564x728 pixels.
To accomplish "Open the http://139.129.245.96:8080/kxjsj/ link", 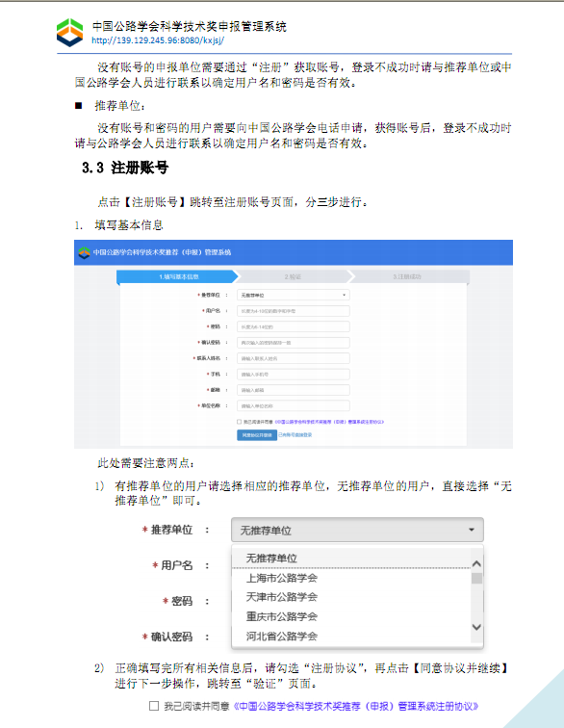I will pos(158,40).
